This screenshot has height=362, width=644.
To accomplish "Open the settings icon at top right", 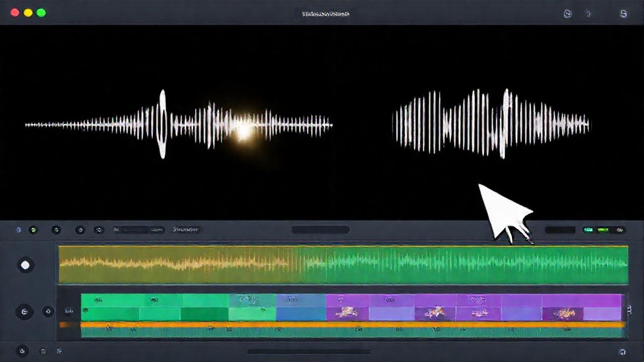I will click(x=568, y=14).
